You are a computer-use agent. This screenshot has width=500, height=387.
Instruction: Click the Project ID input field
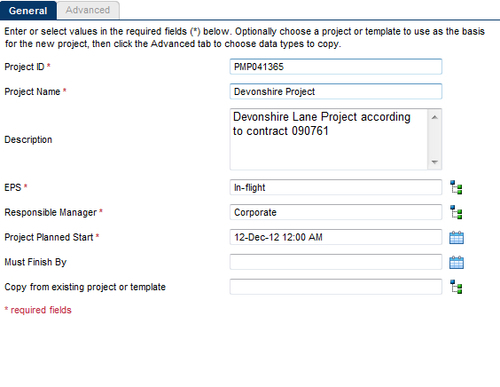click(x=336, y=67)
